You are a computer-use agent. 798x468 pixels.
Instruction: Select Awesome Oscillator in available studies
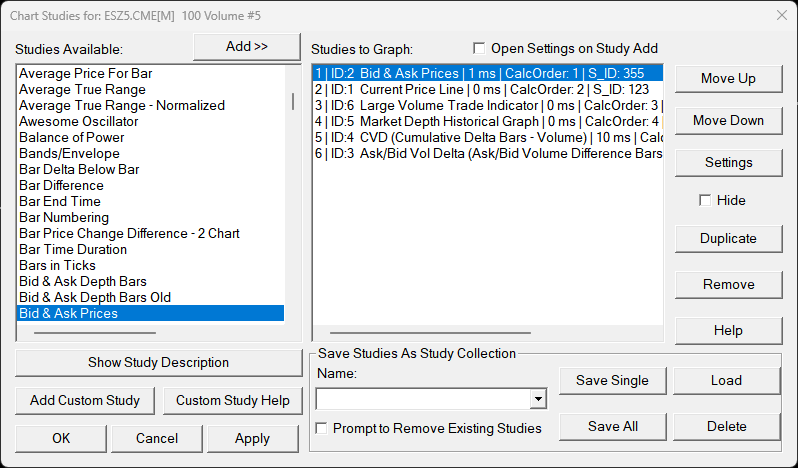79,121
